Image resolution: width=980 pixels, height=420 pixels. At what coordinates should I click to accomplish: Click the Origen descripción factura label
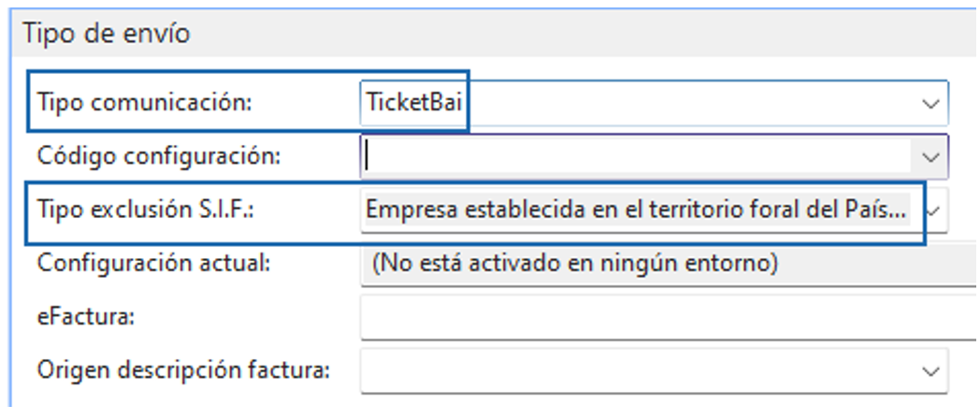pyautogui.click(x=183, y=370)
